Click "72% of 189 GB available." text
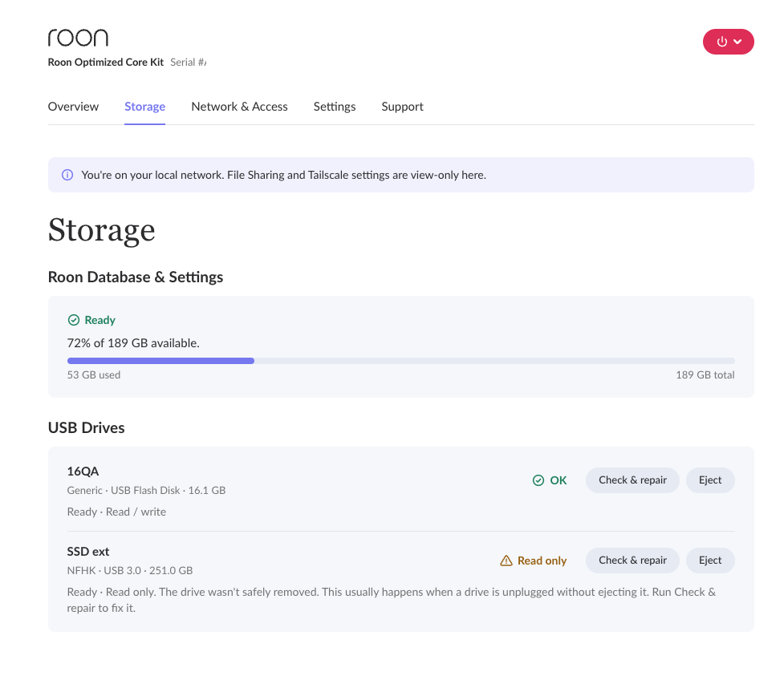784x676 pixels. (133, 343)
